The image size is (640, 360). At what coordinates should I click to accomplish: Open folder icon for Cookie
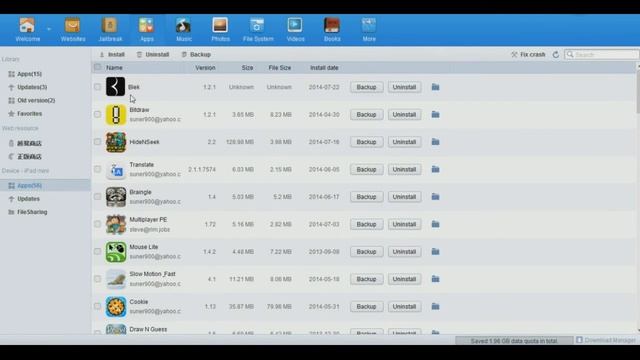436,306
